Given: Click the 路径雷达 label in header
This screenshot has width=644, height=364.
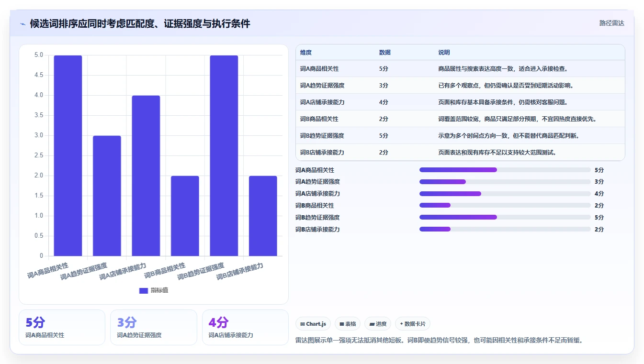Looking at the screenshot, I should click(612, 23).
